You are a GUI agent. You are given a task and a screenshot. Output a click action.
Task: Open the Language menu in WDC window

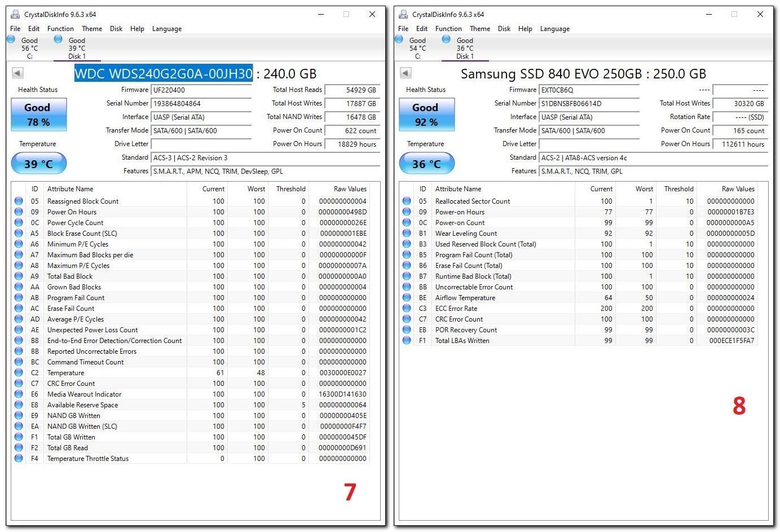click(x=167, y=29)
